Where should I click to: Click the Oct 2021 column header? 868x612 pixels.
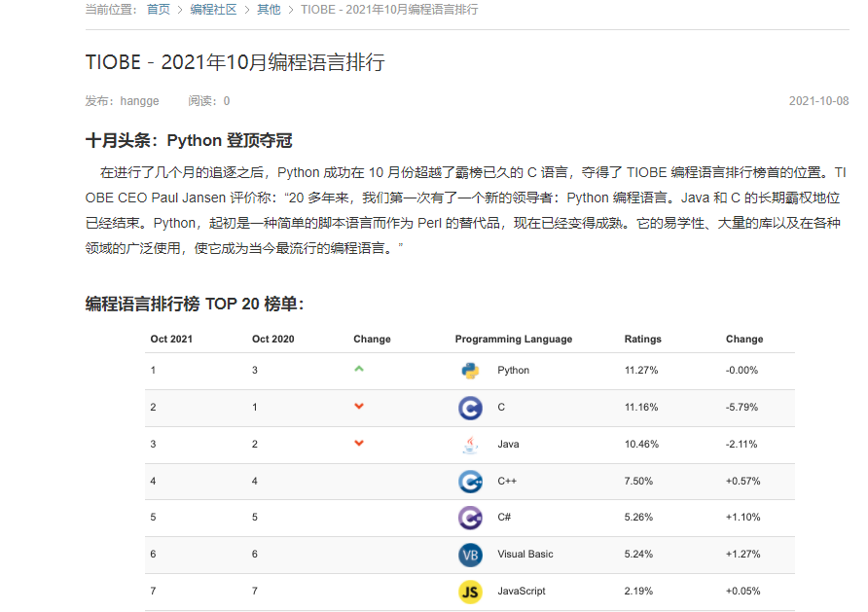point(171,339)
